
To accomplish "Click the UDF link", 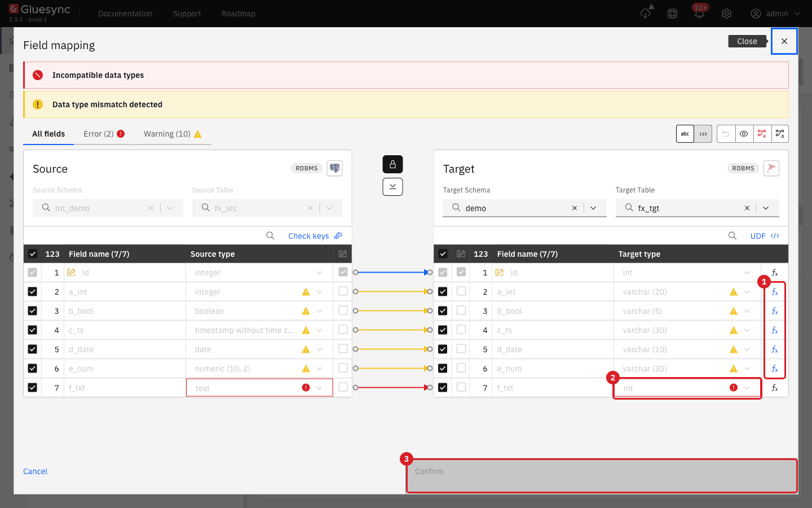I will 765,236.
